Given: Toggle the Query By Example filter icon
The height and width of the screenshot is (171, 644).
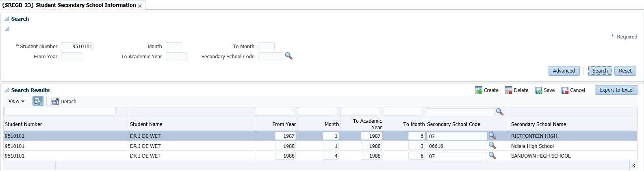Looking at the screenshot, I should click(38, 101).
